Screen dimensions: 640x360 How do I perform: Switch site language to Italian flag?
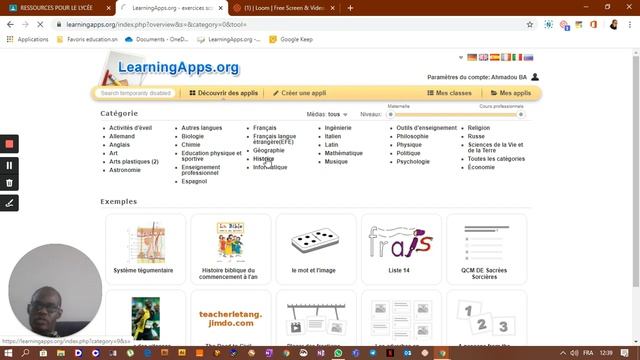tap(517, 58)
